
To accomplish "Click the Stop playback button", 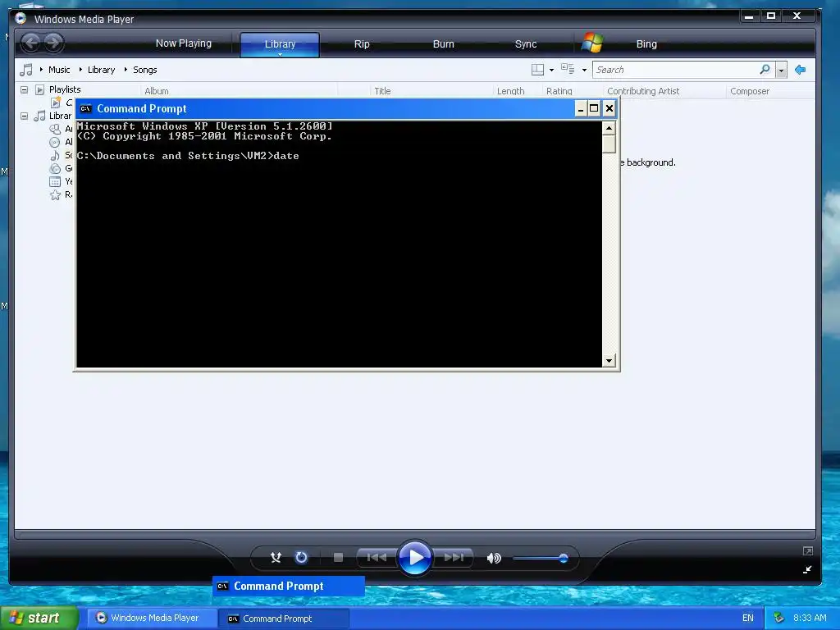I will pos(338,558).
